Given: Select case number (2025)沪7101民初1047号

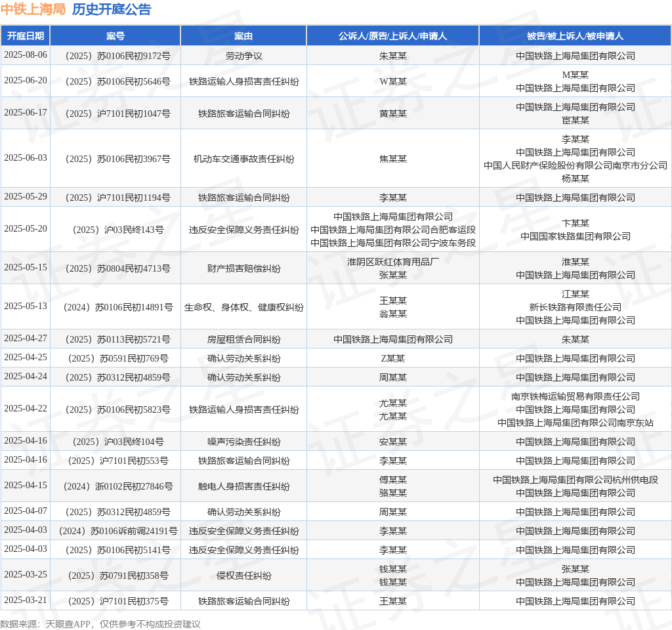Looking at the screenshot, I should [x=118, y=114].
